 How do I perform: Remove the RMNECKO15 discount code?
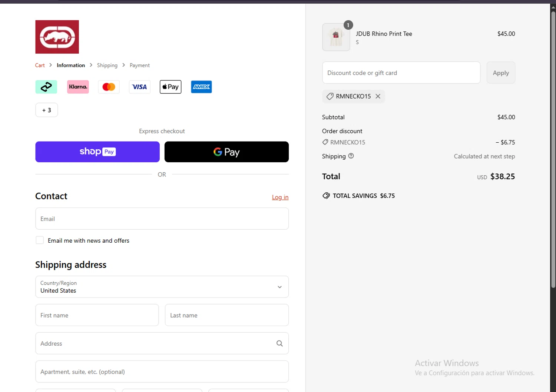[378, 96]
